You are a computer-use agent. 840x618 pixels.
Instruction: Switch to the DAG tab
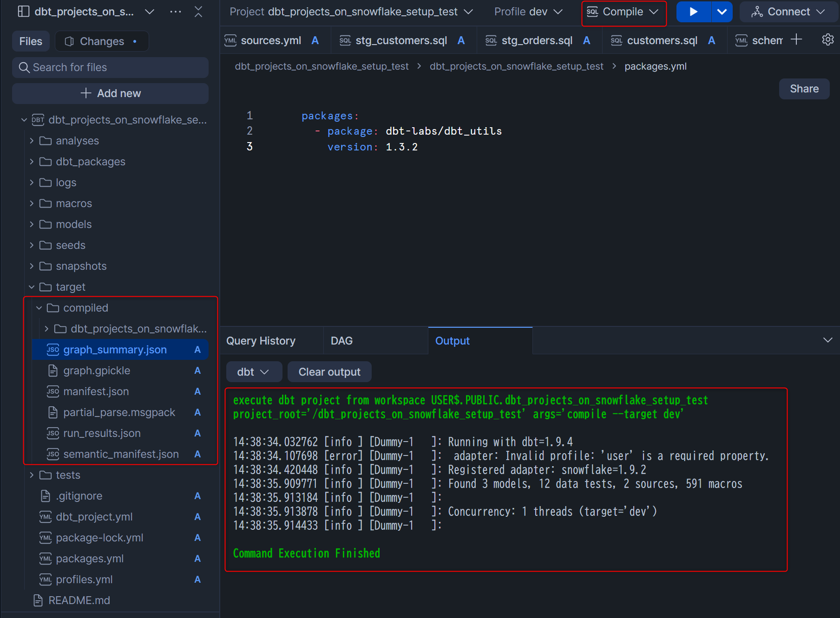341,341
